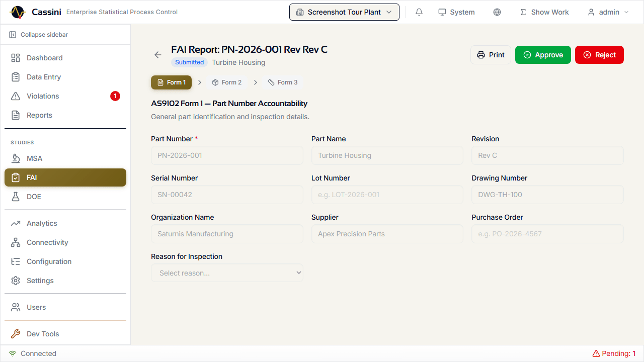Image resolution: width=644 pixels, height=362 pixels.
Task: Open Configuration in the sidebar
Action: point(49,261)
